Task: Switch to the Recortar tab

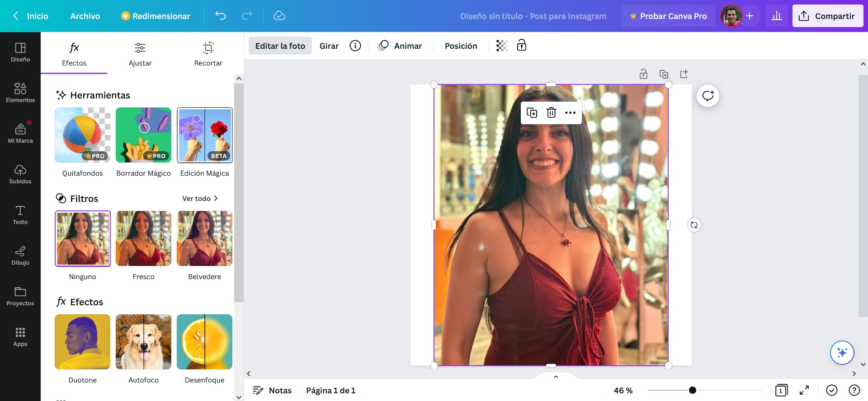Action: [x=208, y=54]
